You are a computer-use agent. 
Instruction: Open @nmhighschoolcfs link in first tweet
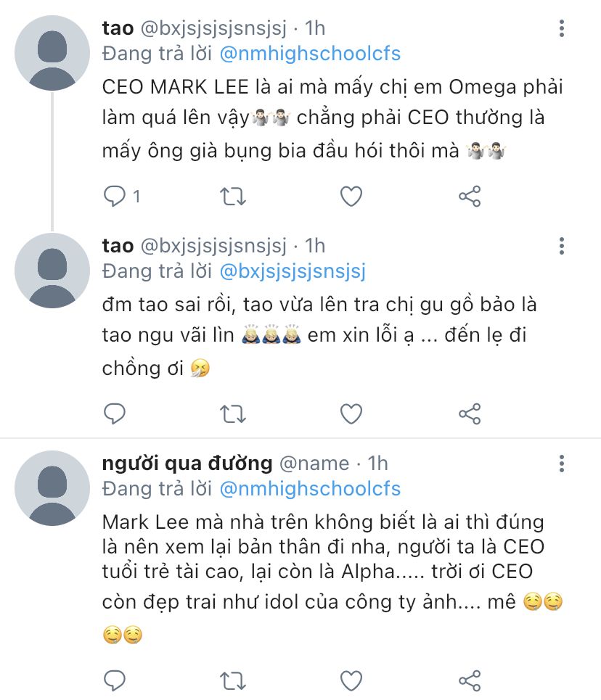point(310,54)
